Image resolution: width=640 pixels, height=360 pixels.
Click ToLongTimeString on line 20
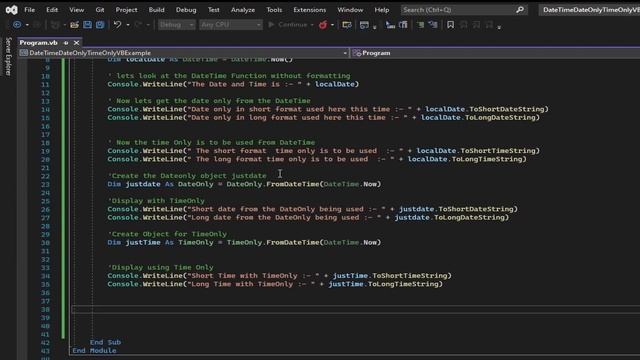click(487, 159)
